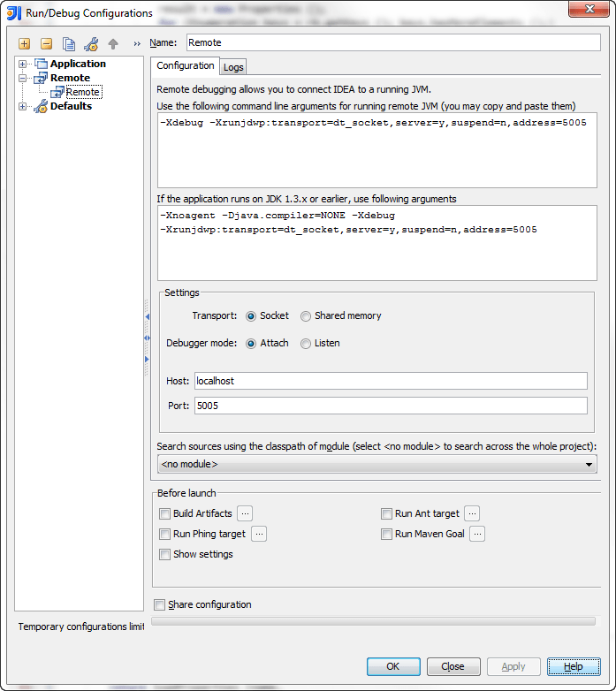
Task: Click the ellipsis button next to Build Artifacts
Action: (246, 513)
